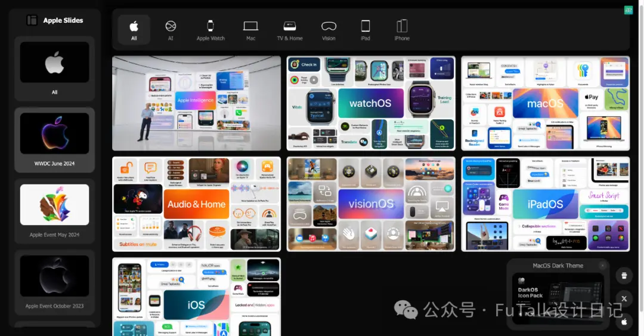This screenshot has height=336, width=644.
Task: Show slides in the iPad category
Action: [365, 30]
